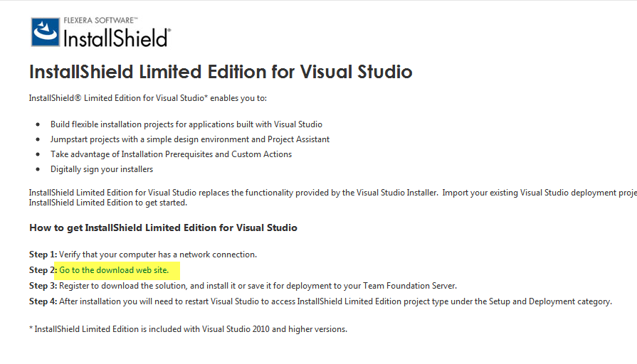Click the InstallShield wordmark in the logo
The height and width of the screenshot is (364, 637).
(x=117, y=38)
